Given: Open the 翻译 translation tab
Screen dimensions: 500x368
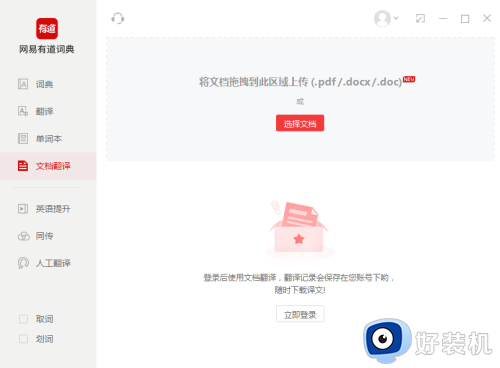Looking at the screenshot, I should tap(48, 111).
